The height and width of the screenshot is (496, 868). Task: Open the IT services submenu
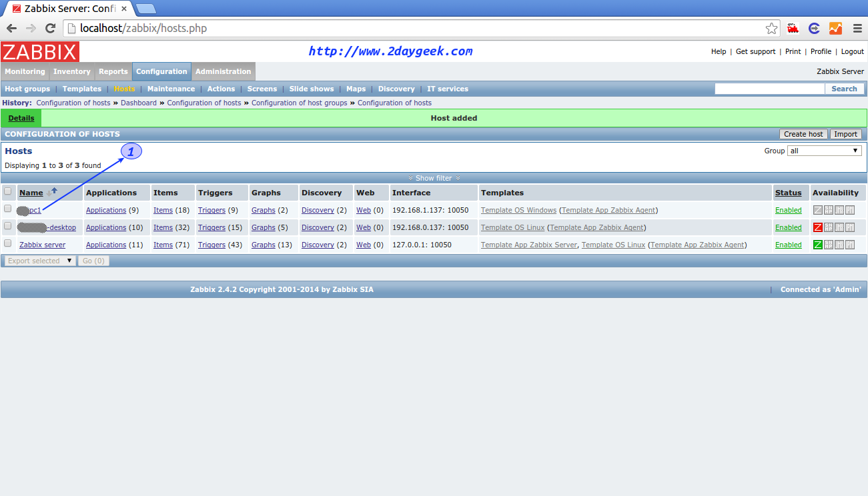coord(448,89)
